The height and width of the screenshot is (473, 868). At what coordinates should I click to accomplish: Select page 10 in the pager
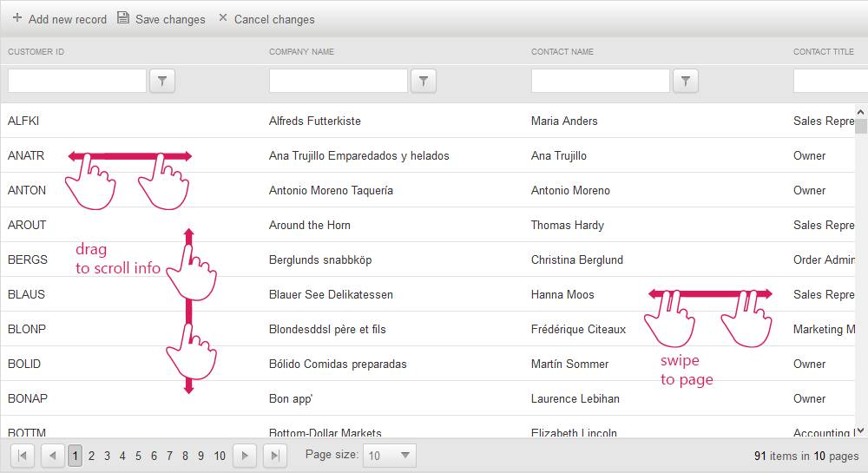coord(220,456)
